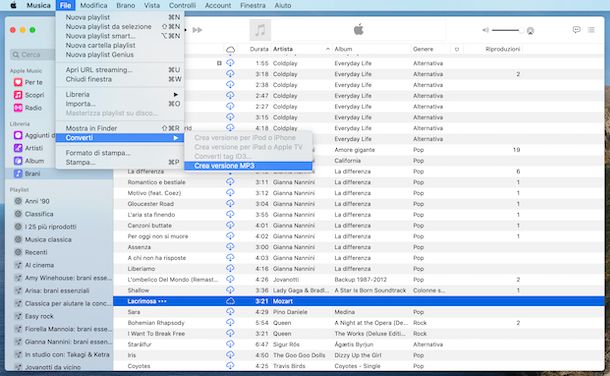Screen dimensions: 610x376
Task: Open the Up Next list icon
Action: click(591, 30)
